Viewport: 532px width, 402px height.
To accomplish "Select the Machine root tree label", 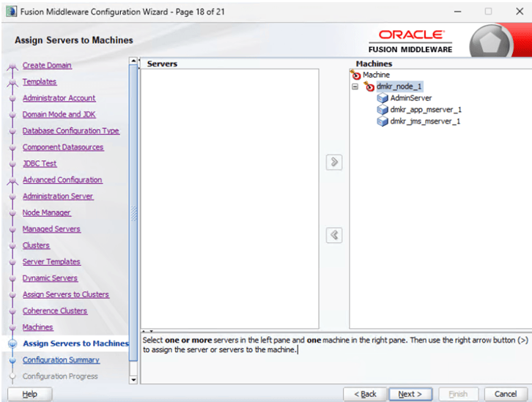I will pos(376,75).
